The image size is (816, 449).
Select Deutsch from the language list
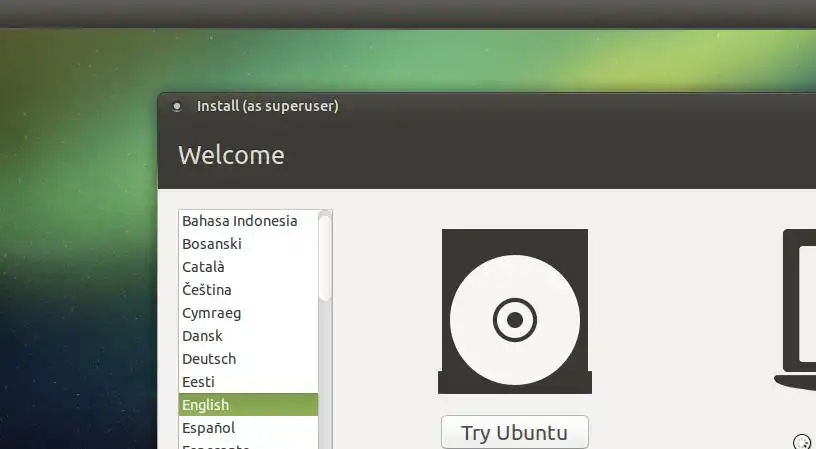click(x=248, y=359)
